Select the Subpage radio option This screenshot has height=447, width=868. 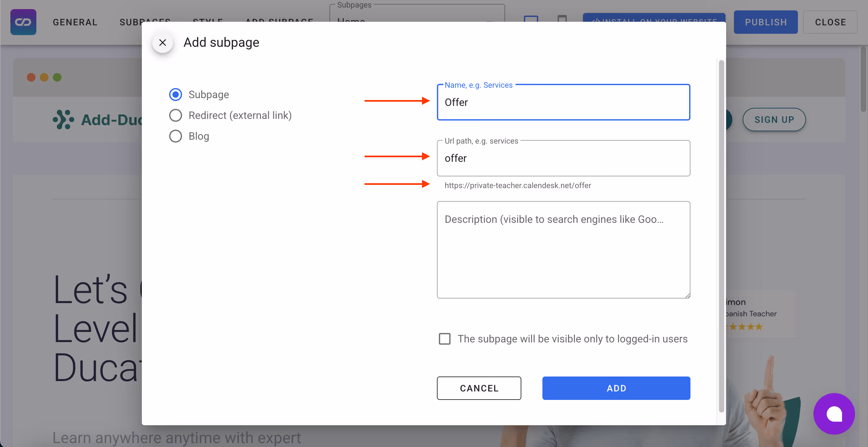coord(176,95)
